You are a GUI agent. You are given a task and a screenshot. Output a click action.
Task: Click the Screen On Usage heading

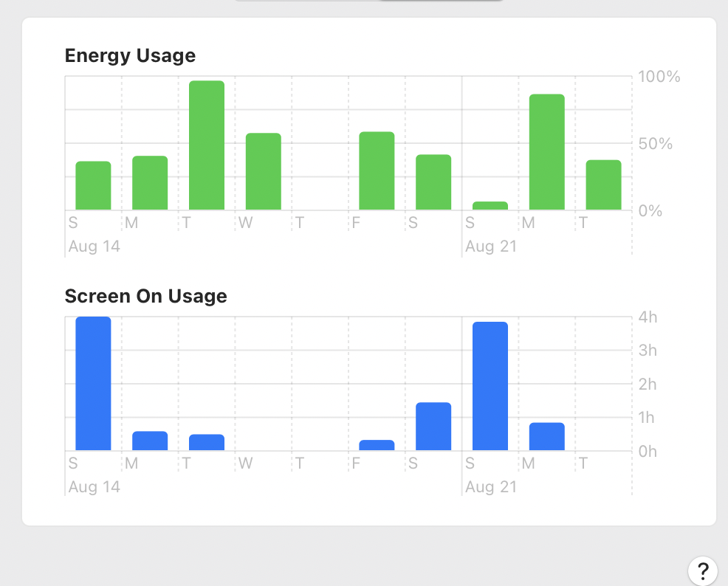pyautogui.click(x=145, y=296)
